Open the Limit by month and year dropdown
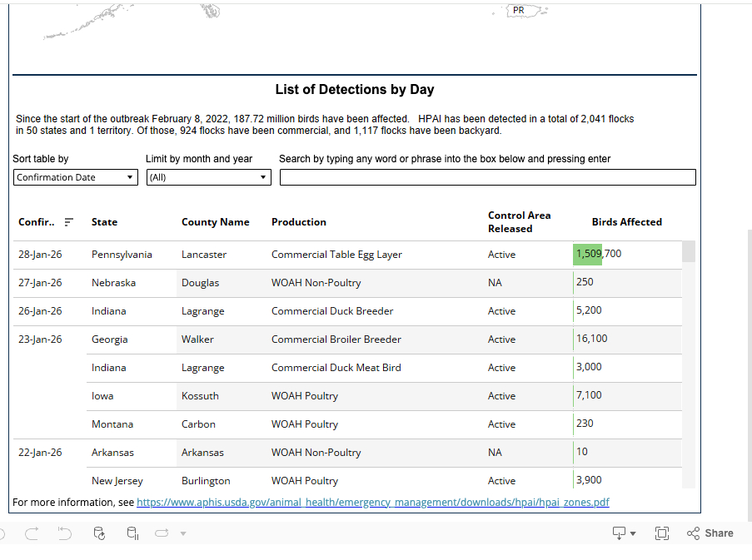The image size is (752, 560). (208, 177)
